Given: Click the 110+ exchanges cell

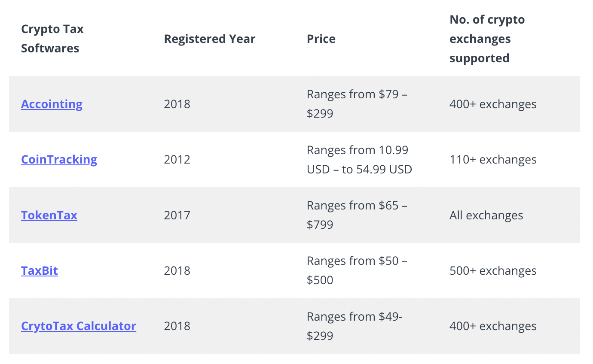Looking at the screenshot, I should pos(493,160).
